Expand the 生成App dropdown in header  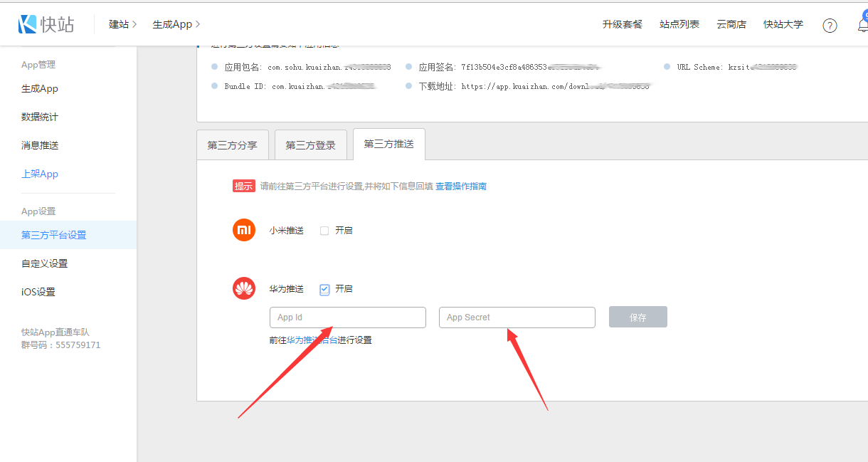176,24
